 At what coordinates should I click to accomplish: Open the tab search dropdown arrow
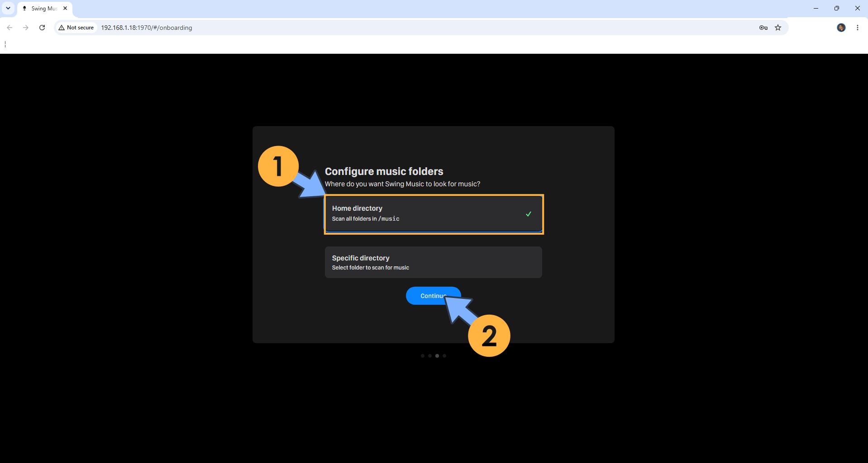[8, 8]
